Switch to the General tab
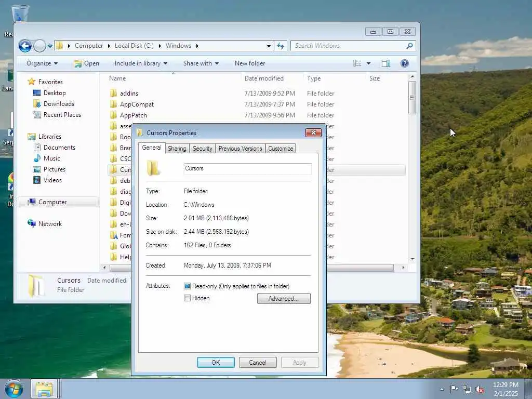 click(x=152, y=148)
